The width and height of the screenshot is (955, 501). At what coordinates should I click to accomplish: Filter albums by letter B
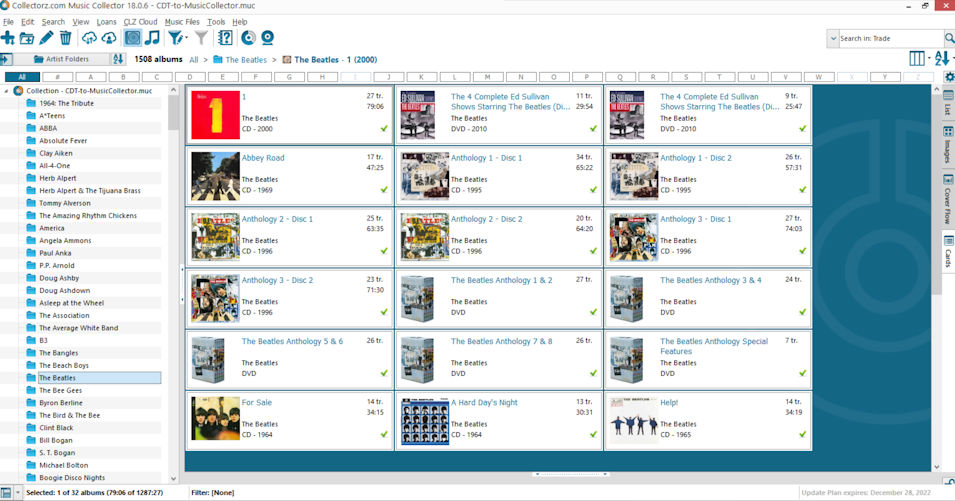[x=124, y=77]
